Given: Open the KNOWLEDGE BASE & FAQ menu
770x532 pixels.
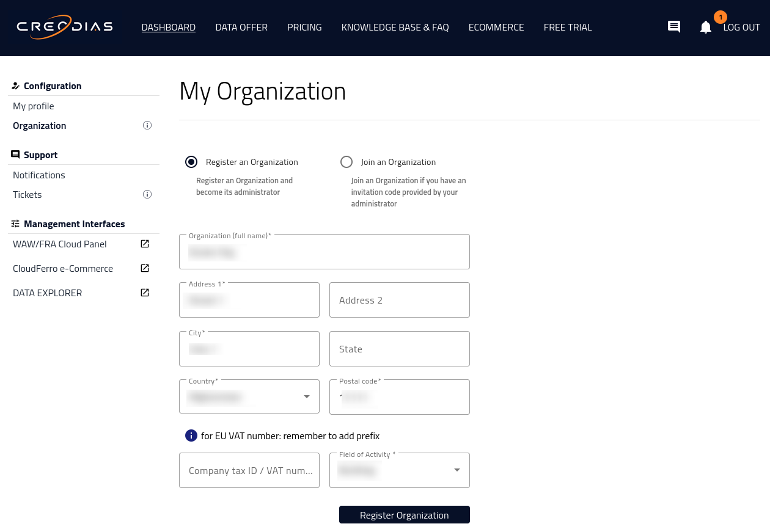Looking at the screenshot, I should (395, 27).
